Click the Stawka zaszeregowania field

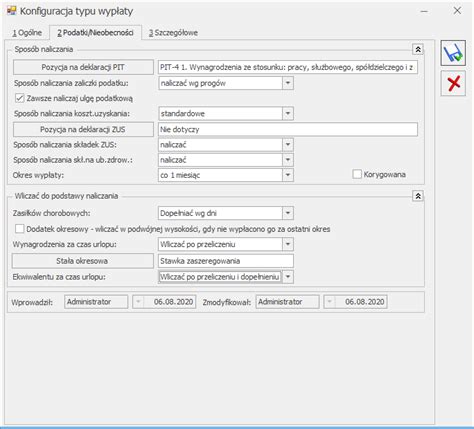(x=226, y=261)
